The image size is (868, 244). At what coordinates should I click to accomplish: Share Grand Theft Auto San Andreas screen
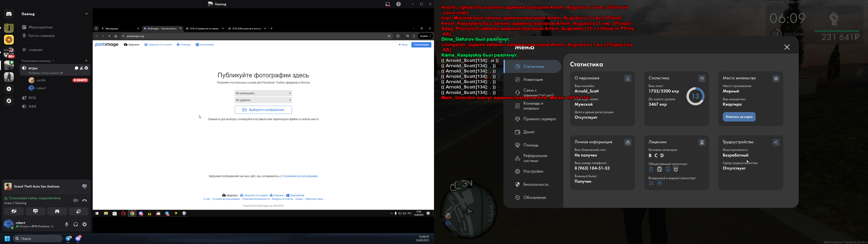coord(85,186)
